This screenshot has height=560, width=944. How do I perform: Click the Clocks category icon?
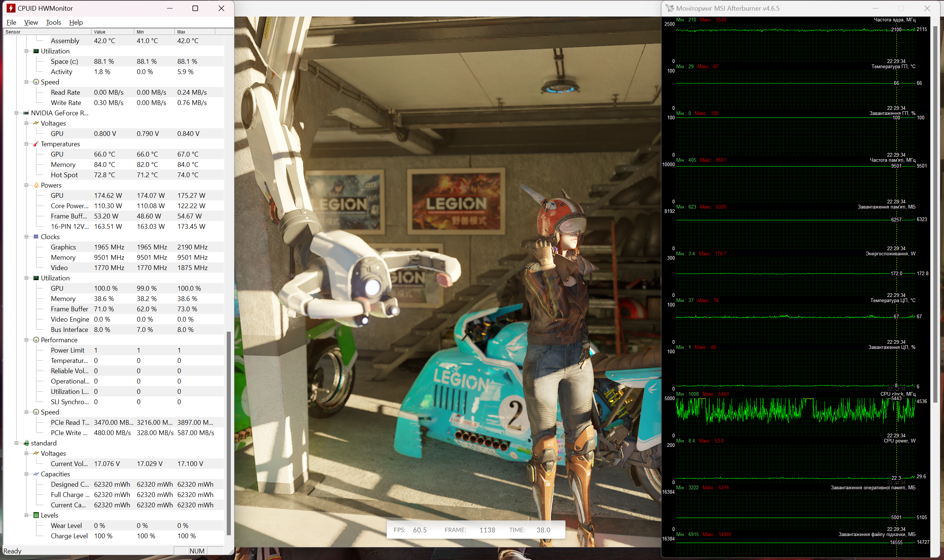36,237
